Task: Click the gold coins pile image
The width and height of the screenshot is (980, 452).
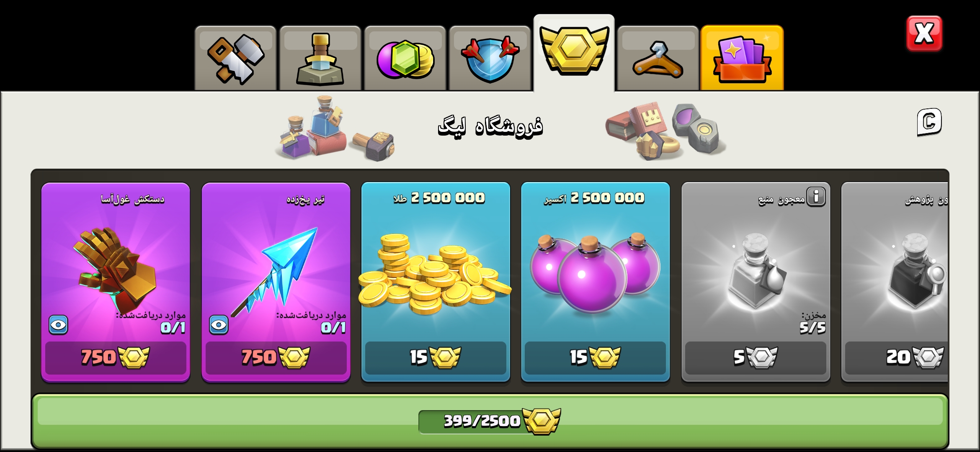Action: coord(435,274)
